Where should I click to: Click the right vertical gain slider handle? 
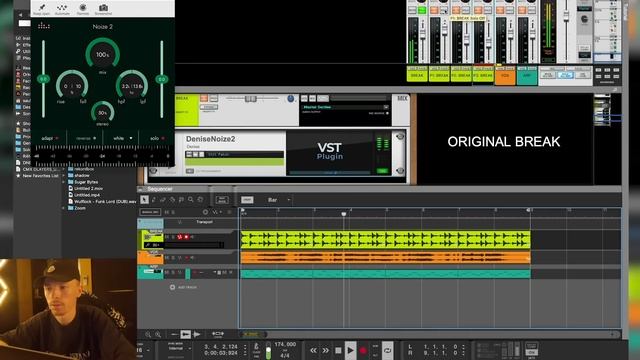pyautogui.click(x=162, y=79)
